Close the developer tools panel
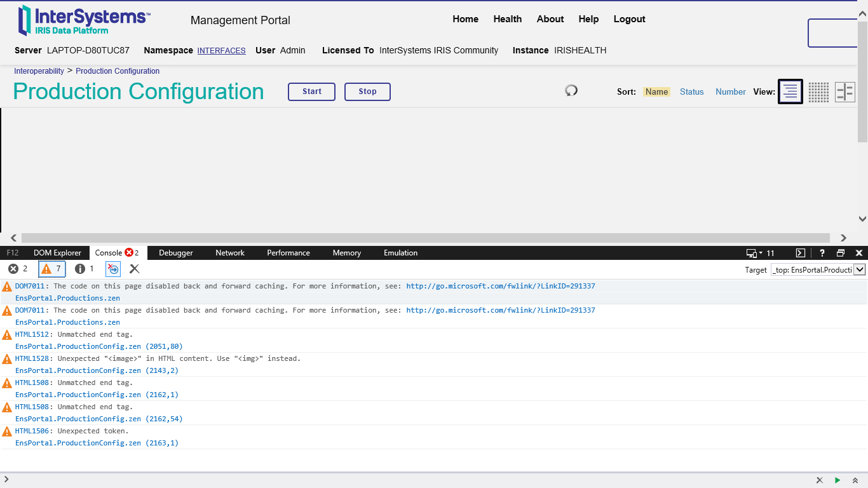The image size is (868, 488). point(859,253)
